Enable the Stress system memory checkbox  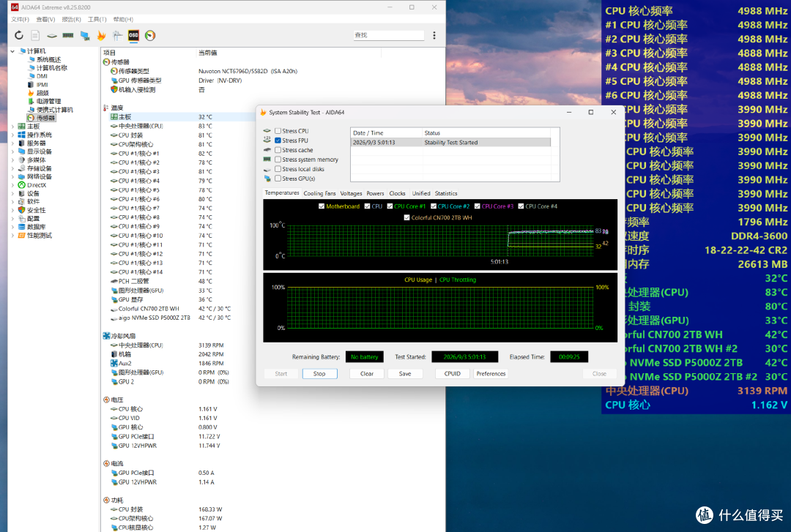[x=278, y=160]
